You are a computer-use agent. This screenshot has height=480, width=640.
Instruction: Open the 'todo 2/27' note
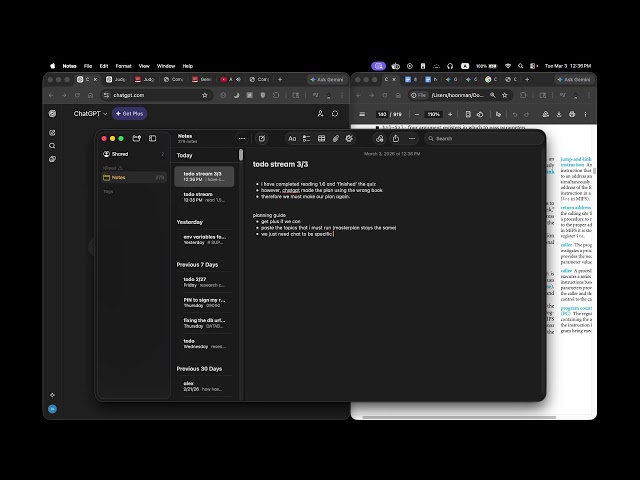tap(204, 282)
